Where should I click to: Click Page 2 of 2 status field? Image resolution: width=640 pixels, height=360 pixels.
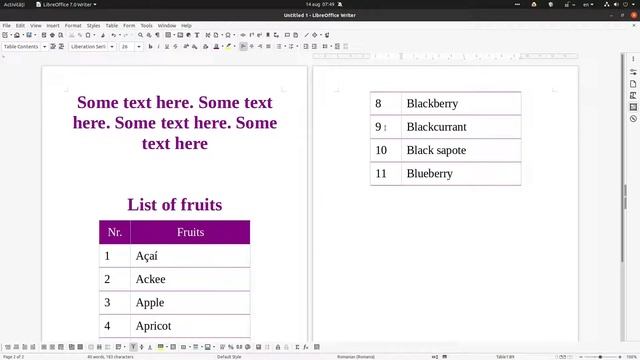click(13, 357)
